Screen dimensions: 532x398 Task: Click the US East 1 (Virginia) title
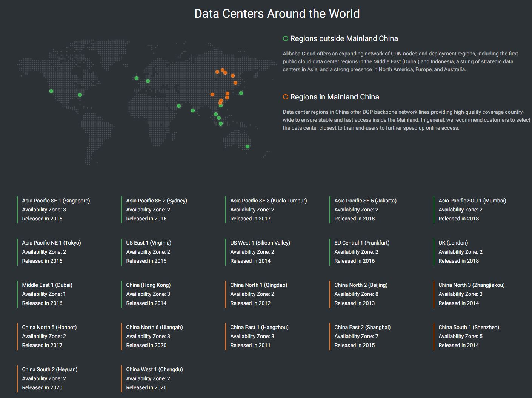tap(149, 243)
